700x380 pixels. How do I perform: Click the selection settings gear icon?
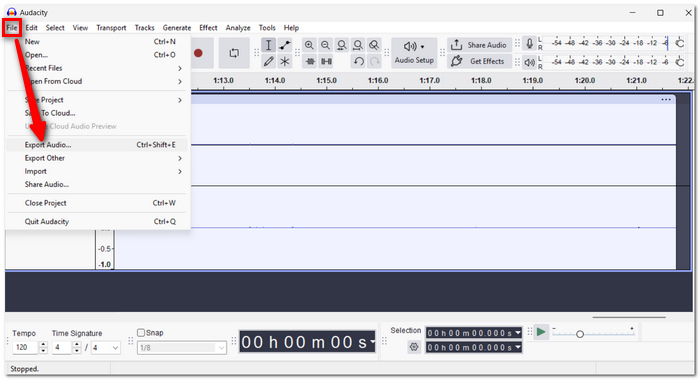click(414, 347)
